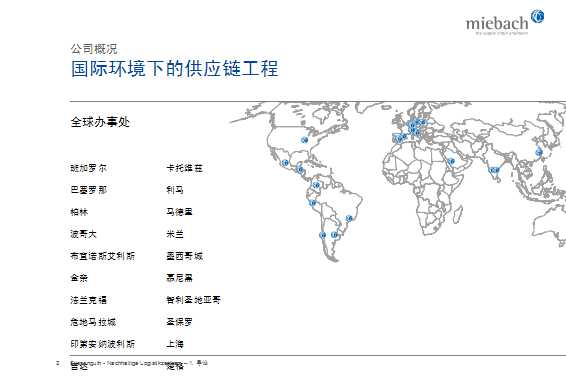Click the 公司概况 subtitle text

coord(94,49)
